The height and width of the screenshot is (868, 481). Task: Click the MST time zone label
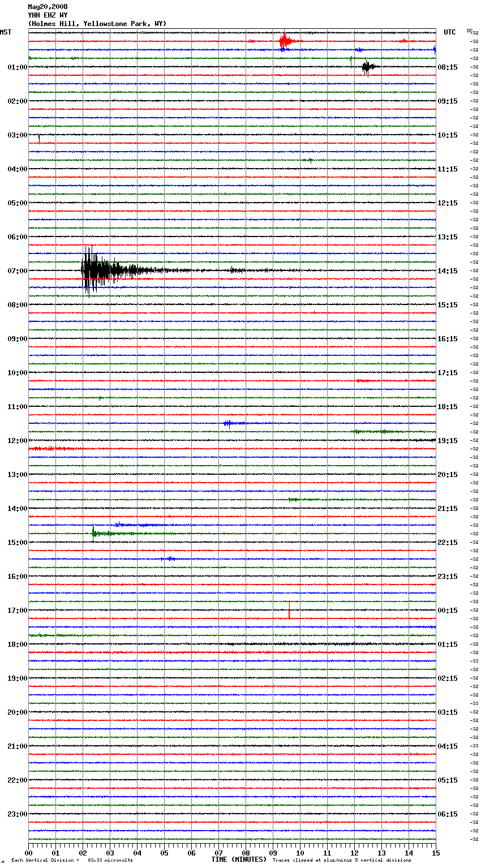coord(6,32)
